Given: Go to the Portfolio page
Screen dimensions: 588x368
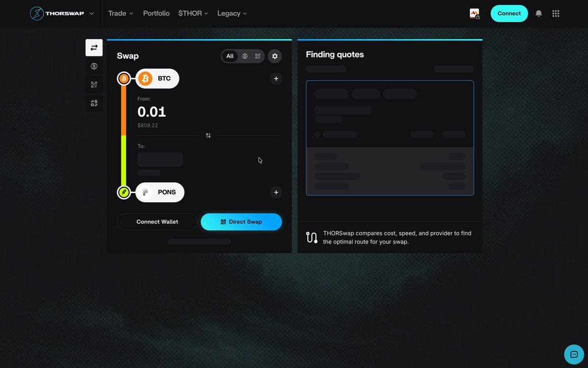Looking at the screenshot, I should pyautogui.click(x=156, y=14).
